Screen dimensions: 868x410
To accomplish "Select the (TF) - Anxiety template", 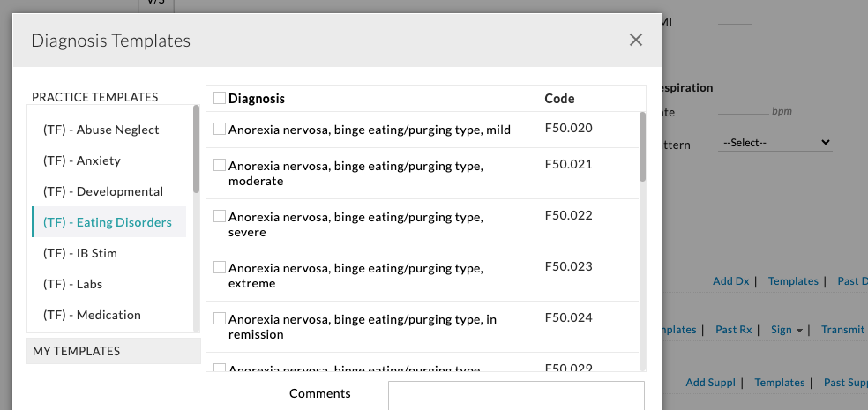I will tap(81, 160).
